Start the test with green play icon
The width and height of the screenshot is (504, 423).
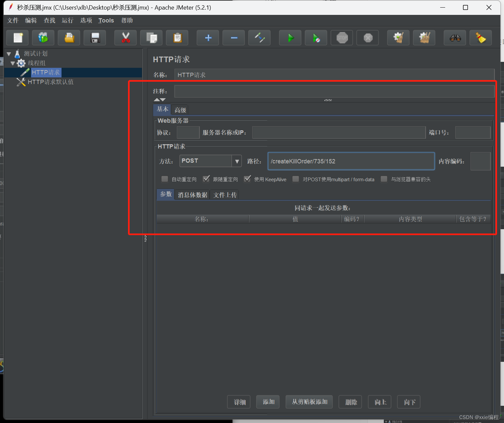(290, 38)
